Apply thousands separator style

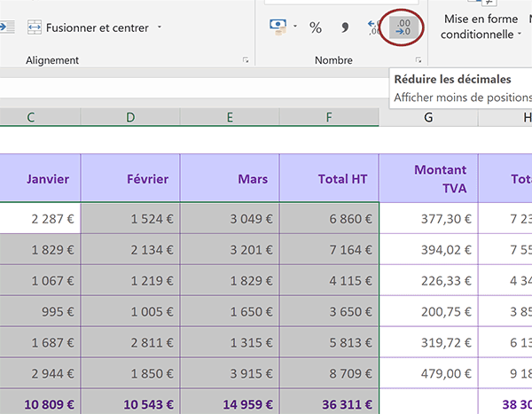[x=345, y=27]
